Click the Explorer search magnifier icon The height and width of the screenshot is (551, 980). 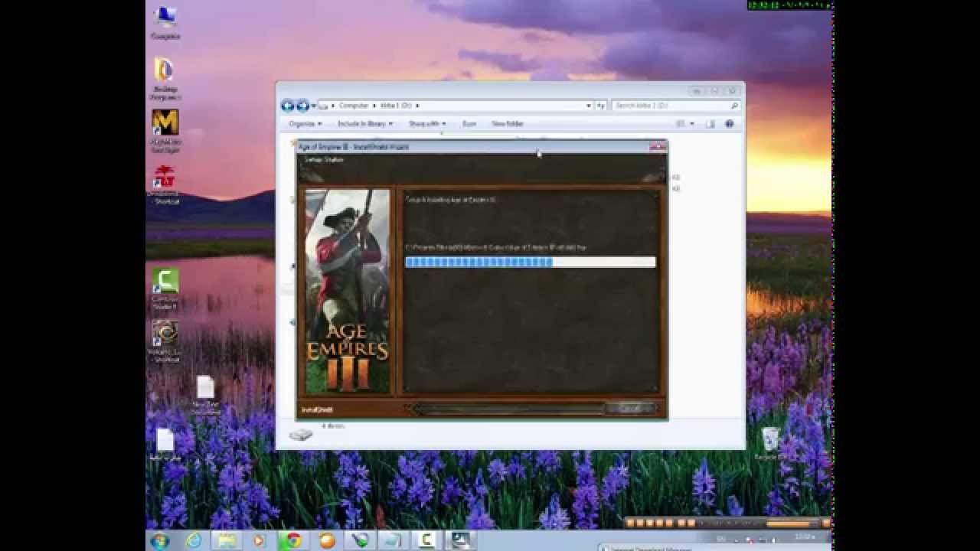(734, 106)
